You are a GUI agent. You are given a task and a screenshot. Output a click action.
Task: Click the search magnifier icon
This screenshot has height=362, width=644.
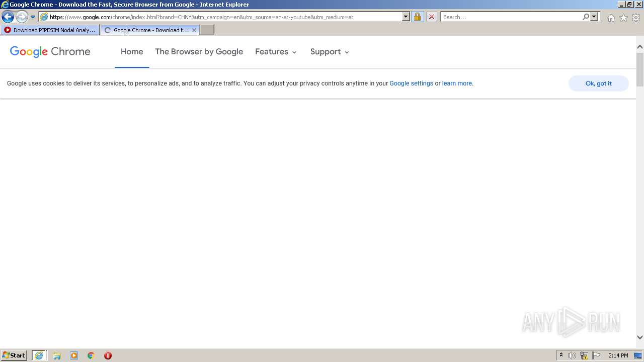(586, 17)
